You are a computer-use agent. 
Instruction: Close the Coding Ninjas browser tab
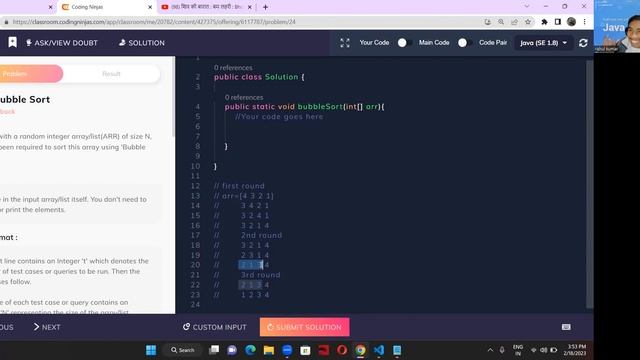(x=150, y=7)
